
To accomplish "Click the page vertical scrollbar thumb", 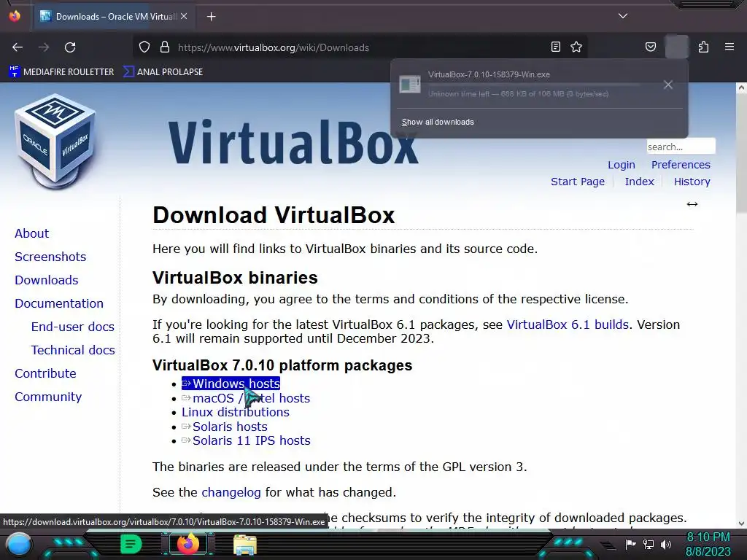I will click(741, 152).
